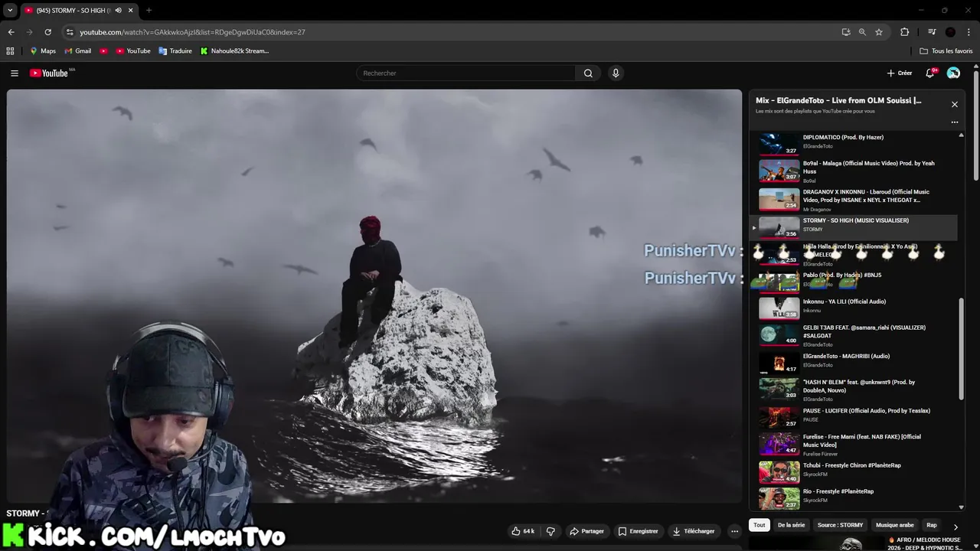
Task: Open the YouTube account avatar menu
Action: coord(953,73)
